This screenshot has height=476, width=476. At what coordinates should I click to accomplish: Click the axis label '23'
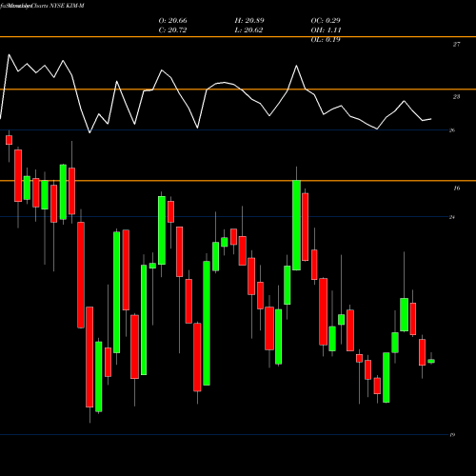click(x=456, y=97)
